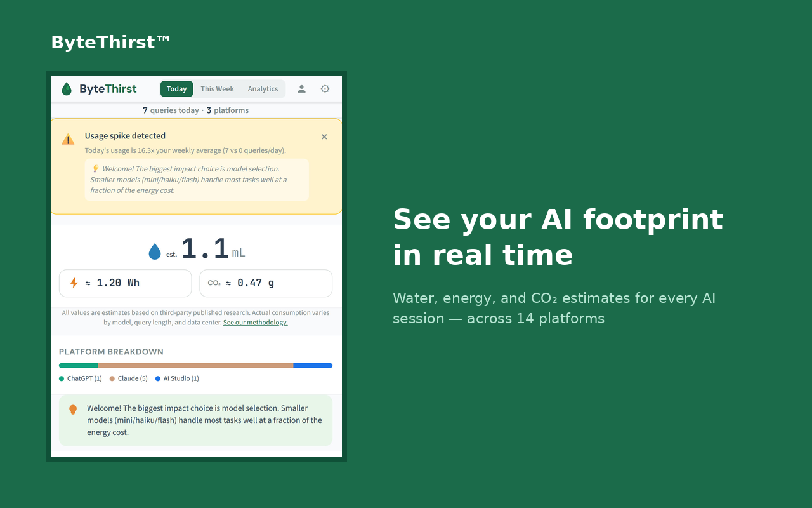Click 'See your AI footprint in real time' headline
Screen dimensions: 812x508
click(x=558, y=237)
